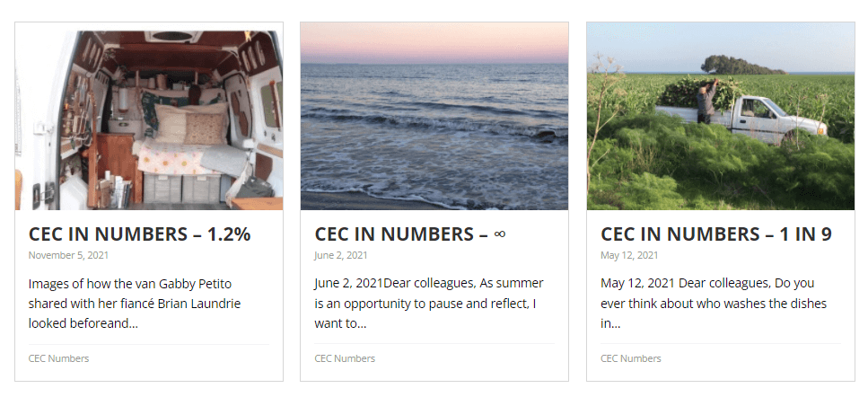The width and height of the screenshot is (868, 397).
Task: Click the infinity symbol in the middle title
Action: [499, 234]
